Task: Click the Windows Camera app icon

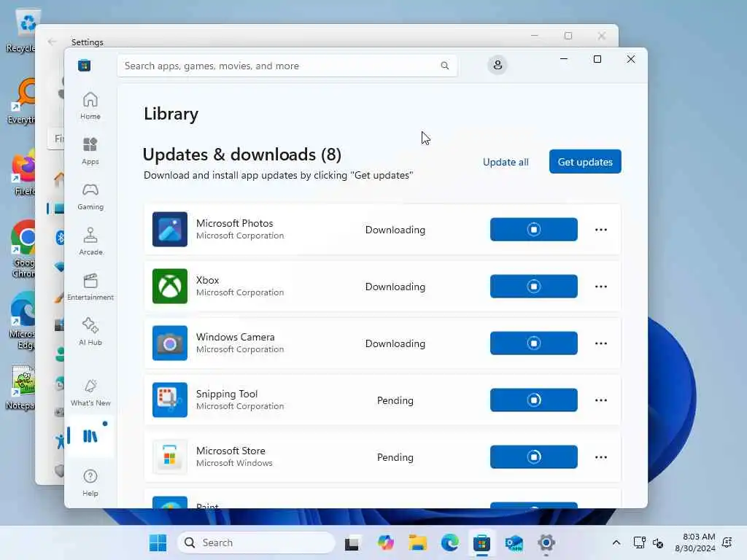Action: click(x=169, y=343)
